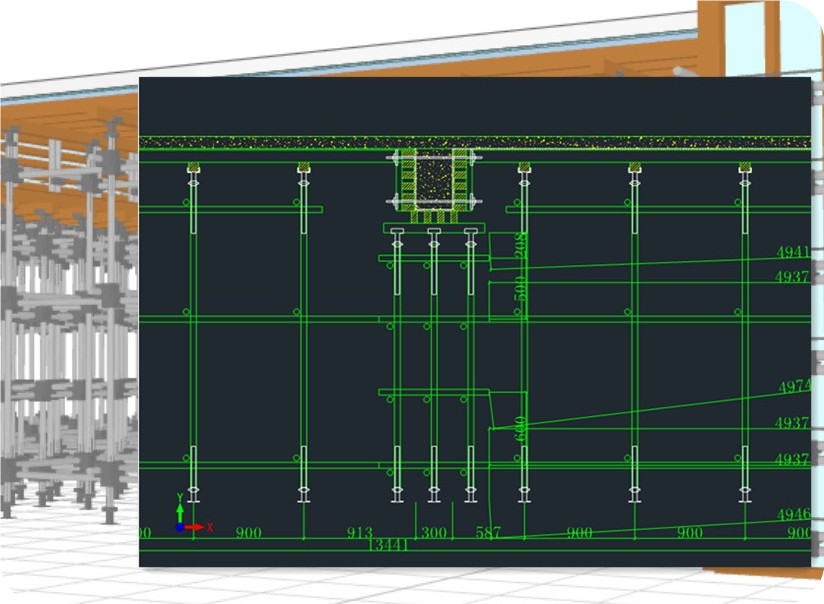This screenshot has height=604, width=824.
Task: Click the 4941 elevation label
Action: 793,252
